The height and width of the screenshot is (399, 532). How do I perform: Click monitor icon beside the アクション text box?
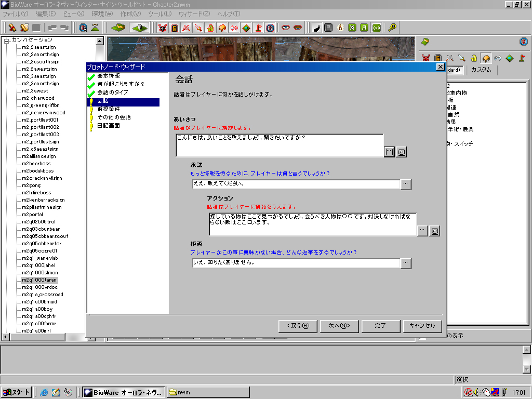pos(435,231)
